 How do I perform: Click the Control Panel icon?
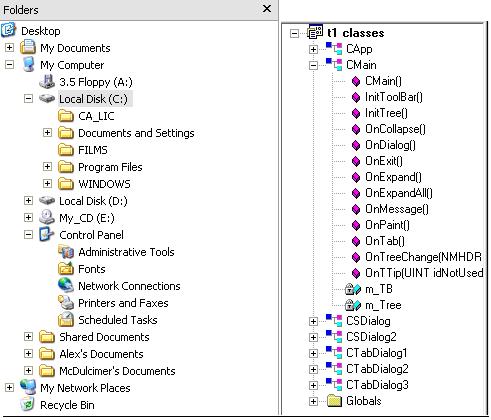[x=47, y=234]
